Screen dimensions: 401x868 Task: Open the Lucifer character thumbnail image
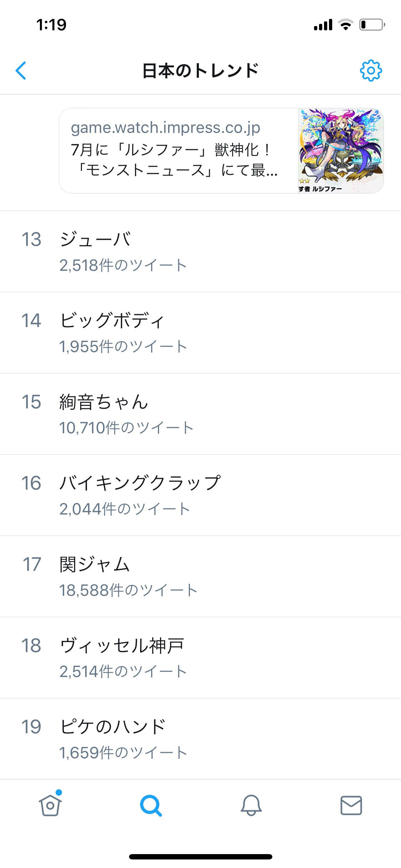[341, 151]
